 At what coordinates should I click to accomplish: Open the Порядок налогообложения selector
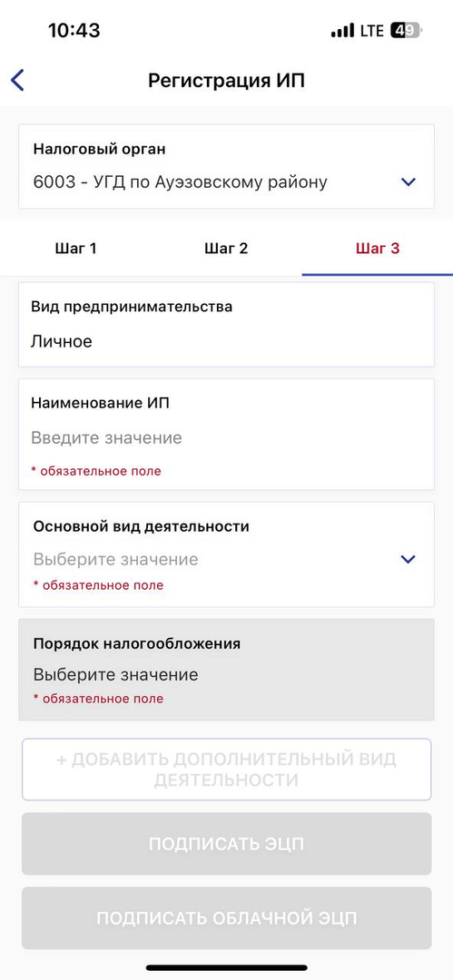pyautogui.click(x=227, y=670)
